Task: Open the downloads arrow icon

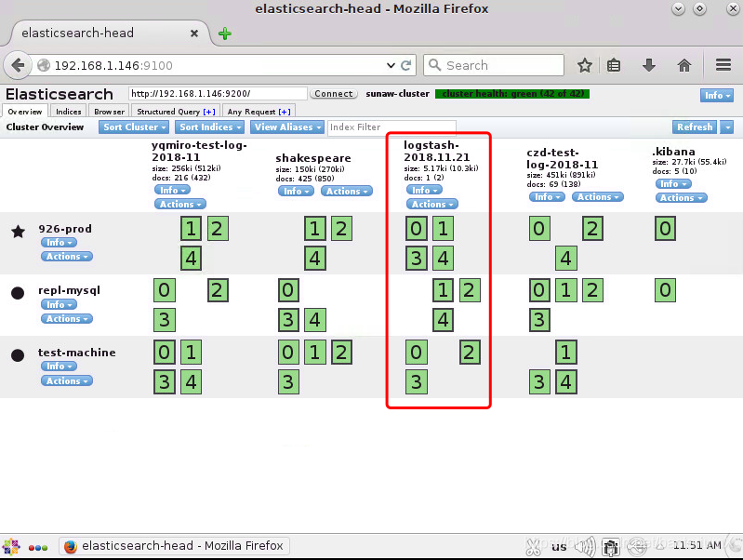Action: (649, 65)
